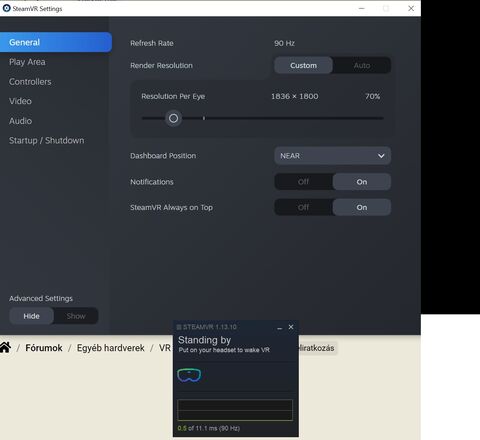Select the Audio settings tab
This screenshot has width=480, height=440.
pyautogui.click(x=21, y=121)
